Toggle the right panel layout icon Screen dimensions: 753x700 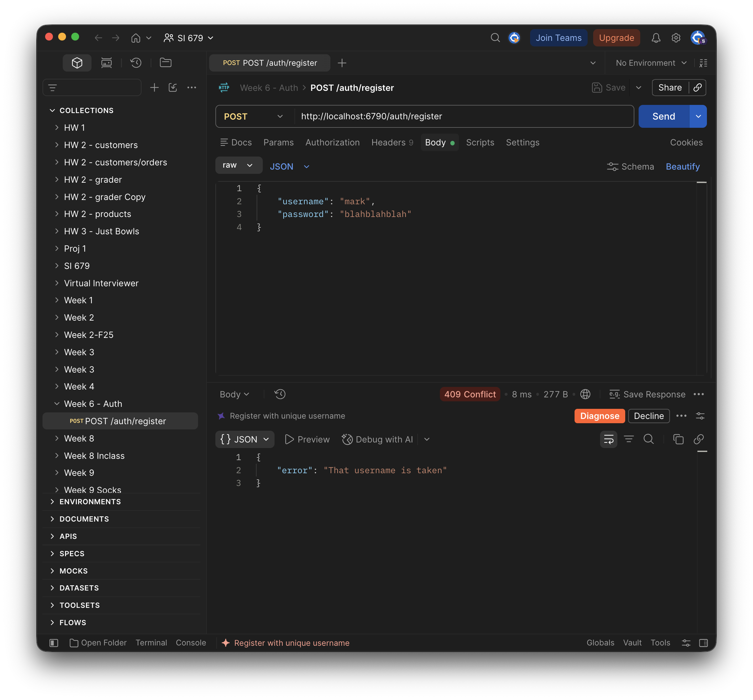[x=703, y=643]
